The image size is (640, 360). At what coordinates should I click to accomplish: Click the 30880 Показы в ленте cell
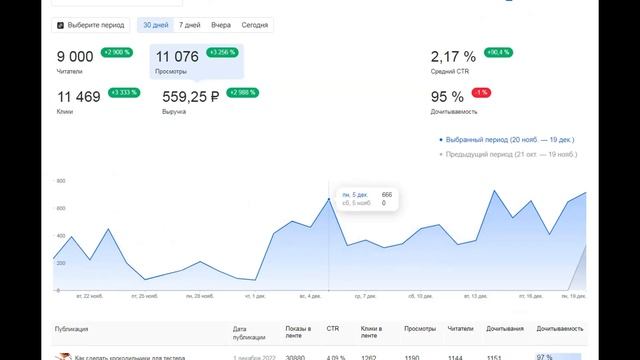[x=295, y=358]
